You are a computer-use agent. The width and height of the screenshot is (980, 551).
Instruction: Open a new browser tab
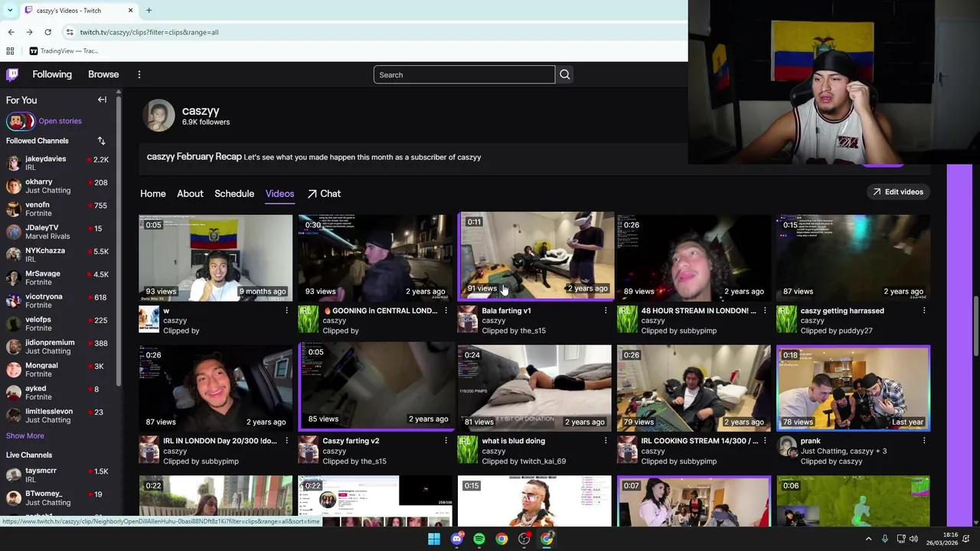coord(149,11)
